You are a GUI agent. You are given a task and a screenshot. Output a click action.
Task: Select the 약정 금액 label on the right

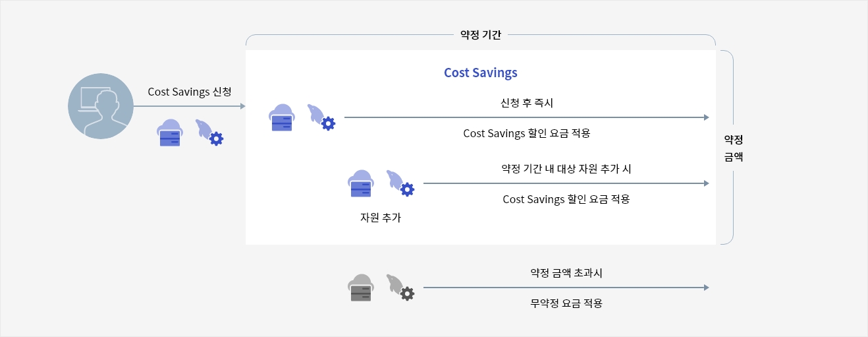point(734,148)
